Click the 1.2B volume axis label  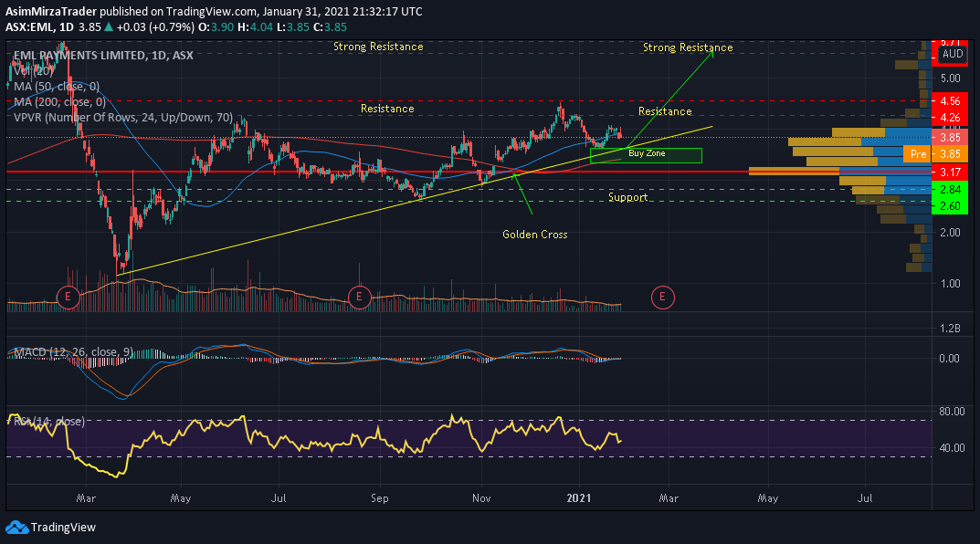[950, 329]
